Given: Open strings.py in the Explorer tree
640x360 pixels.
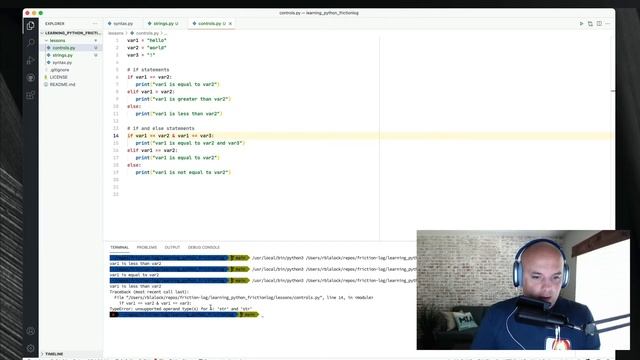Looking at the screenshot, I should pos(71,55).
